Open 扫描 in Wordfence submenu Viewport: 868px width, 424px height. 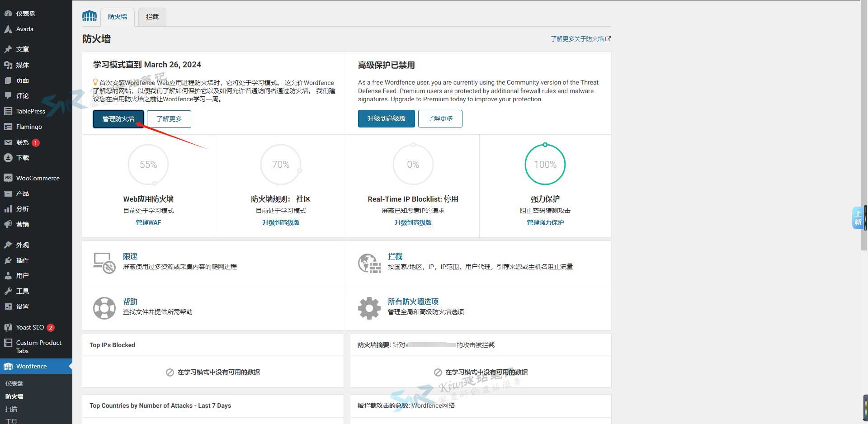tap(11, 409)
